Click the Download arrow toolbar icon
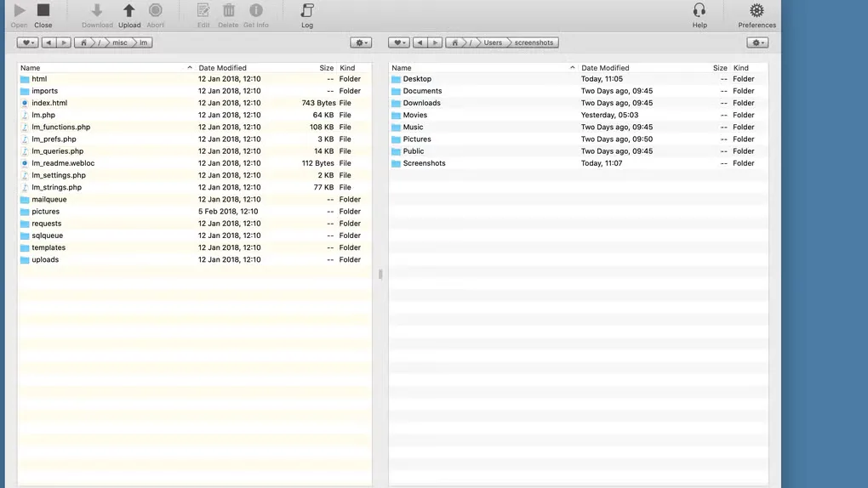Viewport: 868px width, 488px height. coord(97,10)
